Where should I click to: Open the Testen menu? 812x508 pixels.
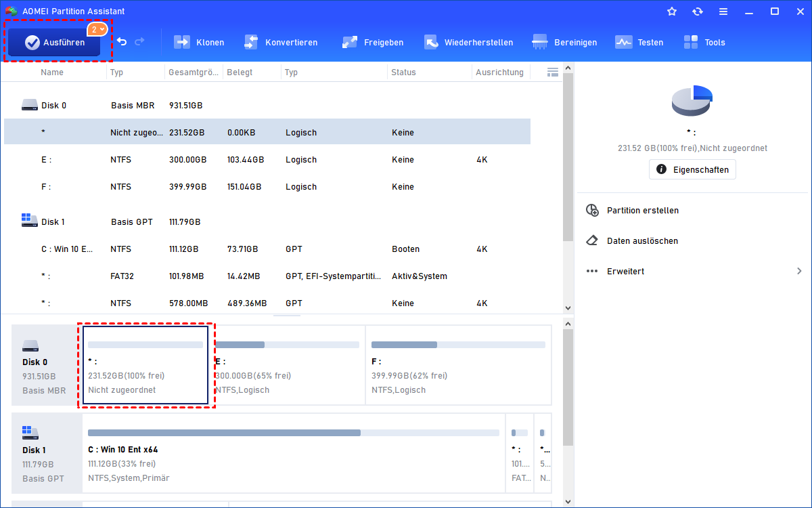[x=639, y=42]
